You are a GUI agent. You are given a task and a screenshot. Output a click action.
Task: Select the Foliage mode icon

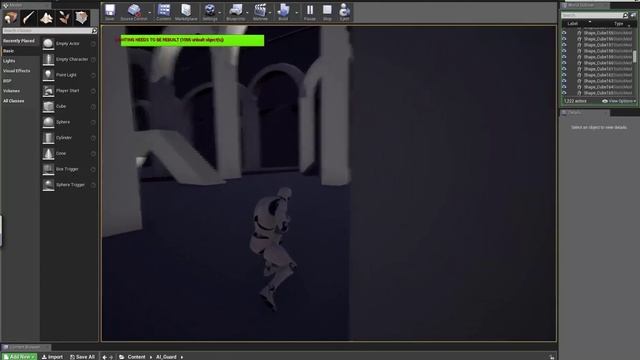tap(64, 18)
